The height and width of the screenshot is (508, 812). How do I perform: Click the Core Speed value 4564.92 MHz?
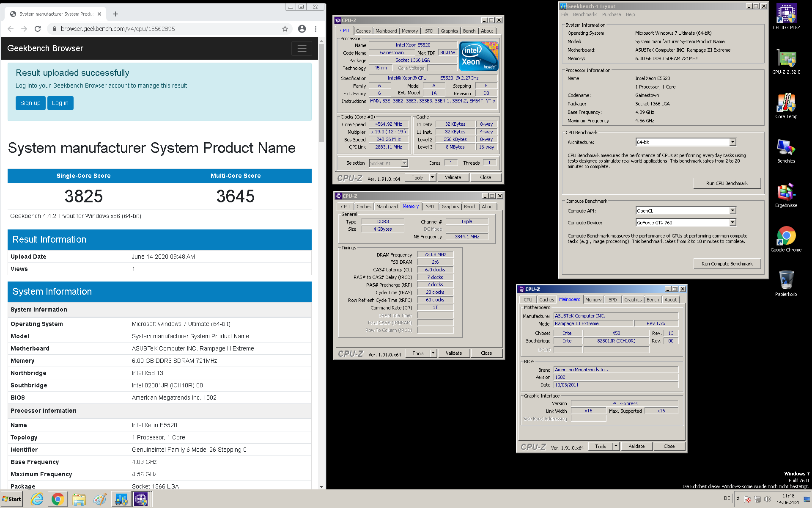point(389,124)
